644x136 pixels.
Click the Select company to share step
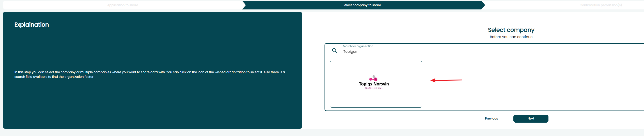[x=362, y=5]
